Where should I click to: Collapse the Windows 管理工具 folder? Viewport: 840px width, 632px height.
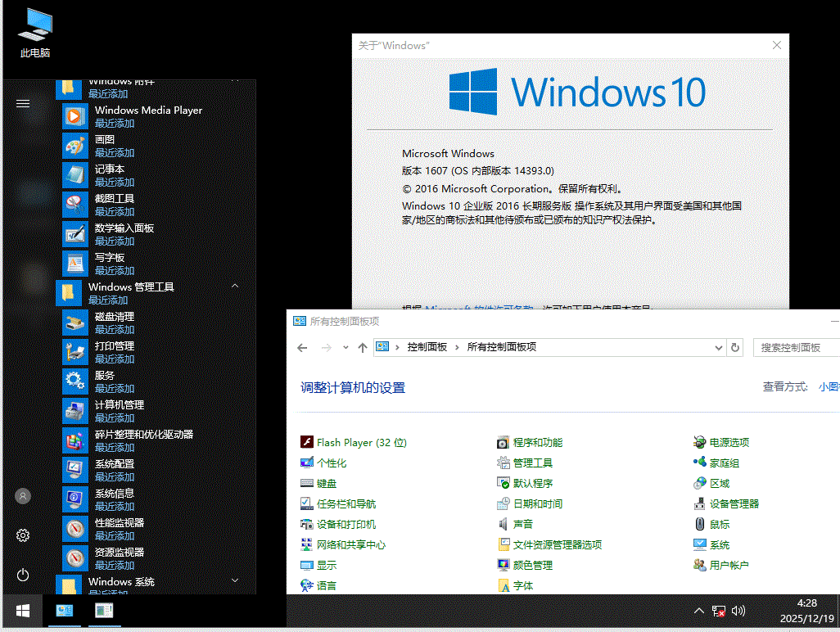[x=235, y=287]
